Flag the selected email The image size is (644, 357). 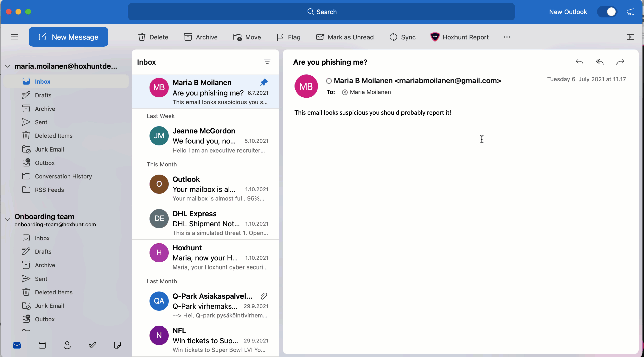[288, 37]
